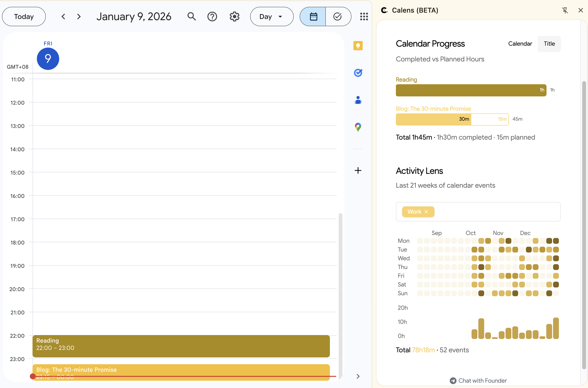Select the Calendar grouping tab
This screenshot has height=388, width=588.
click(520, 44)
